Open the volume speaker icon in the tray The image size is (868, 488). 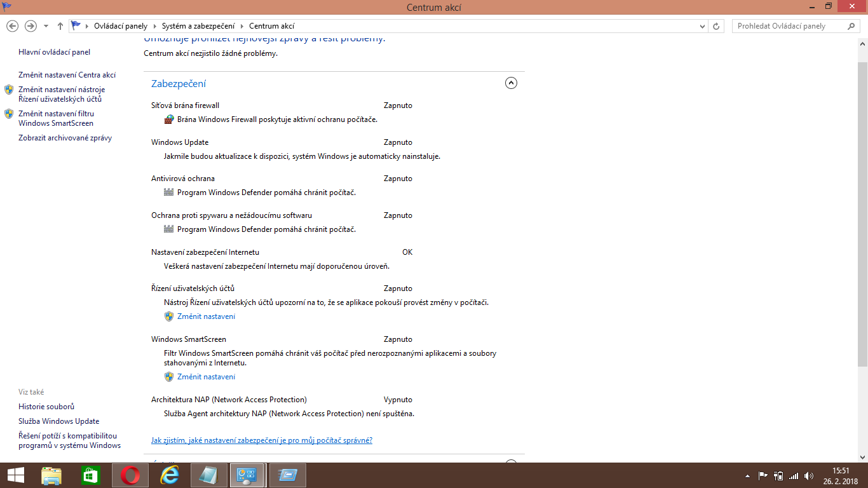(x=809, y=475)
